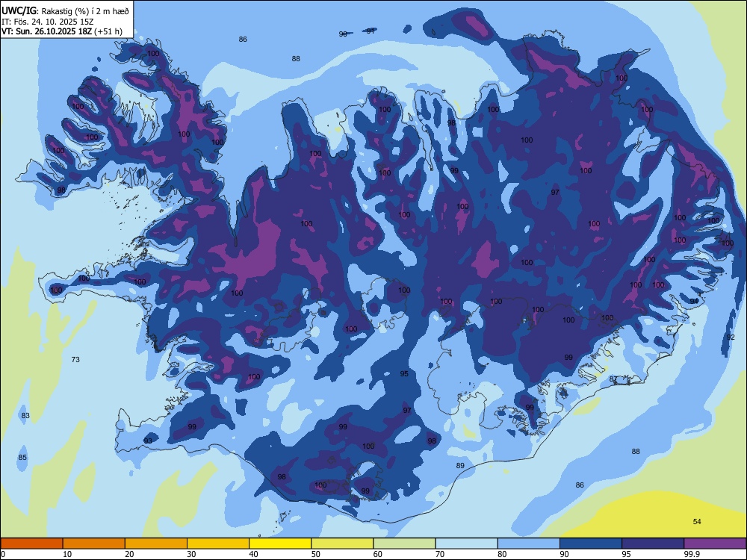747x560 pixels.
Task: Click the 95 humidity value on the map
Action: (x=404, y=374)
